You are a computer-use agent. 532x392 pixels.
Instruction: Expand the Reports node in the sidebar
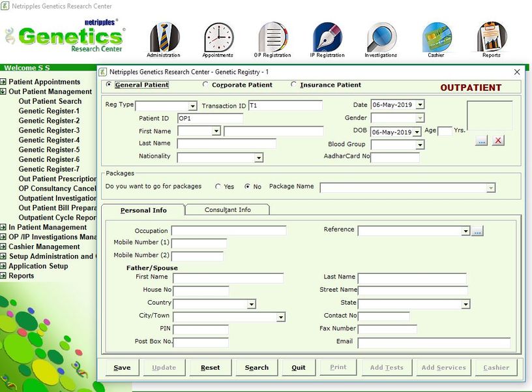[3, 276]
